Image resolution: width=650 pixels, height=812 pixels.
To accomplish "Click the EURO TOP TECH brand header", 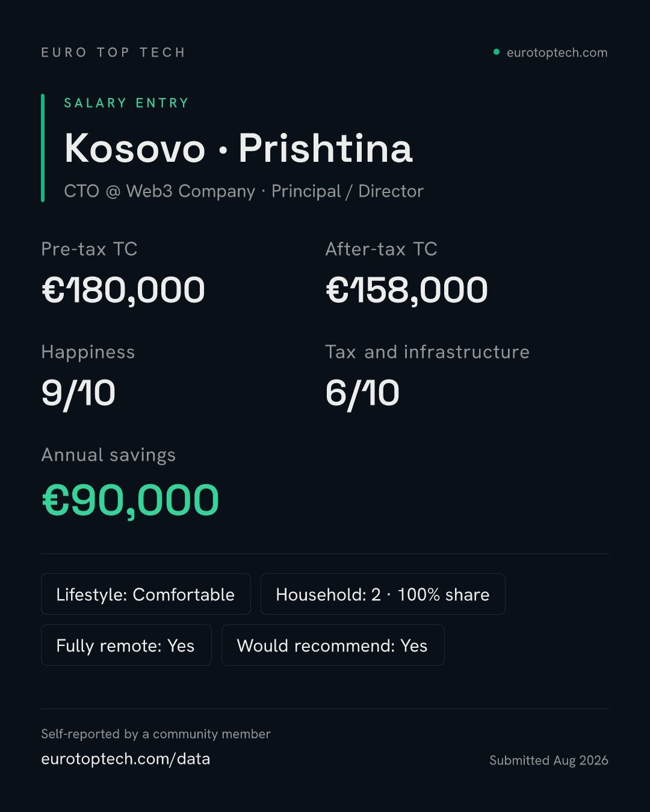I will click(113, 52).
